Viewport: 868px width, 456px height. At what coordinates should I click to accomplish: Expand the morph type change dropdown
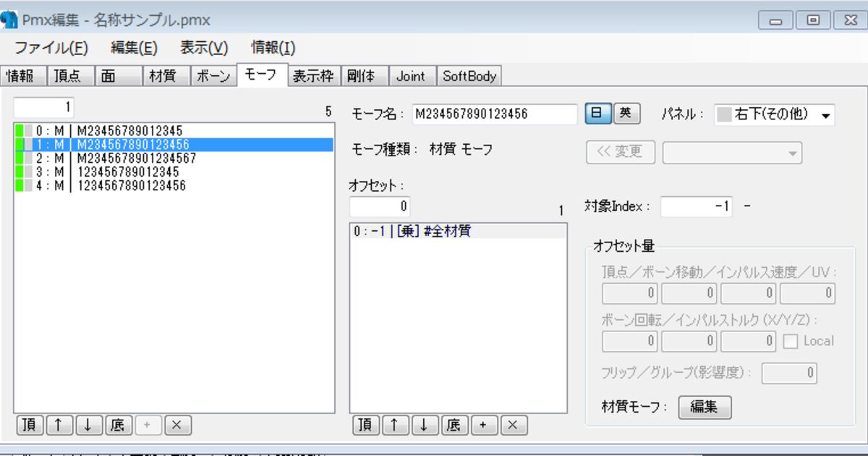(732, 153)
